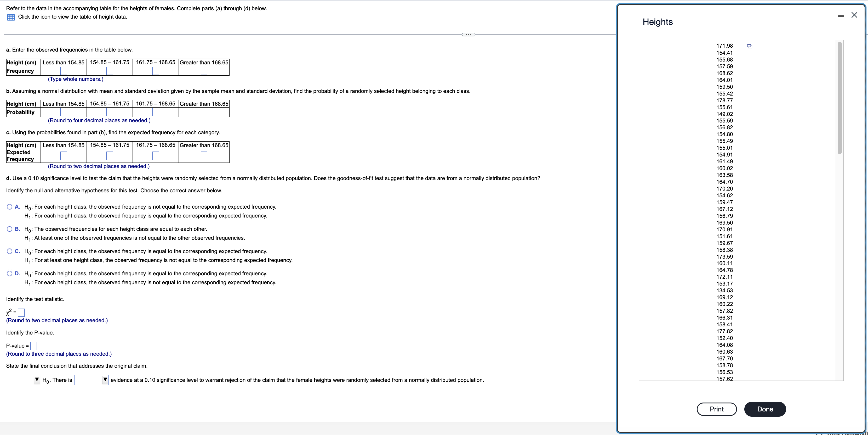Click the Done button
Screen dimensions: 868x435
tap(765, 409)
